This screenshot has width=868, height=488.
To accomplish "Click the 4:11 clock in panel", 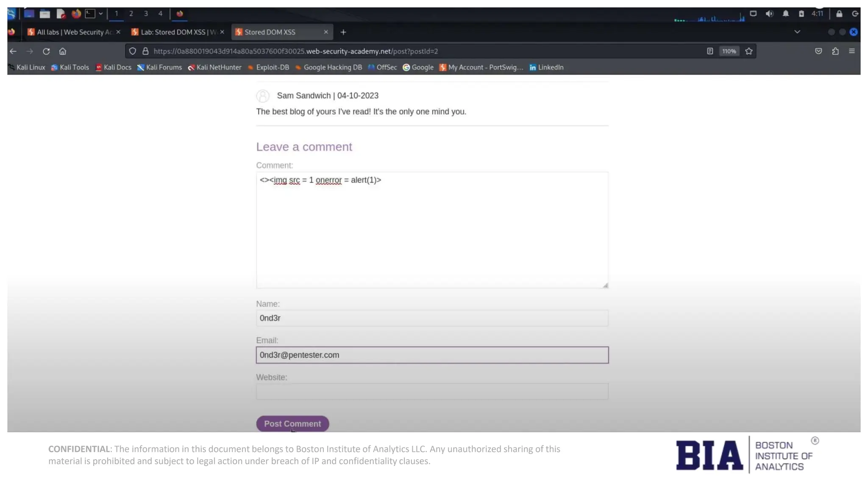I will [x=817, y=14].
